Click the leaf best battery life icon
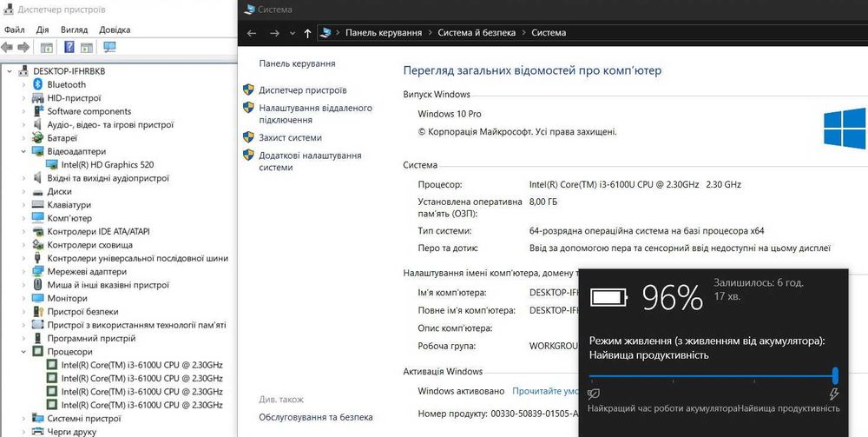Viewport: 868px width, 437px height. pos(594,394)
